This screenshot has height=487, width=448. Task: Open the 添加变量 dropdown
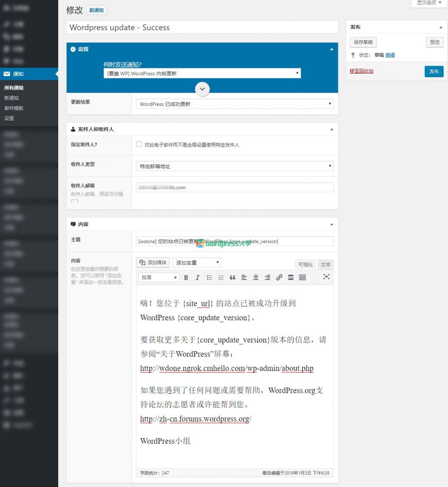coord(197,263)
